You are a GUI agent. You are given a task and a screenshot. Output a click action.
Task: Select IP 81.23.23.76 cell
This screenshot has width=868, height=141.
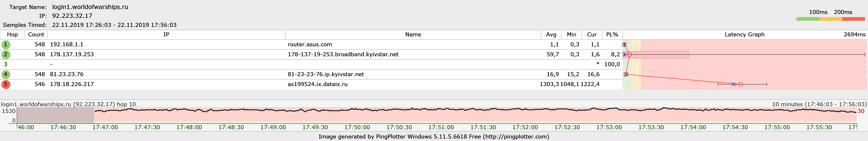pyautogui.click(x=67, y=74)
